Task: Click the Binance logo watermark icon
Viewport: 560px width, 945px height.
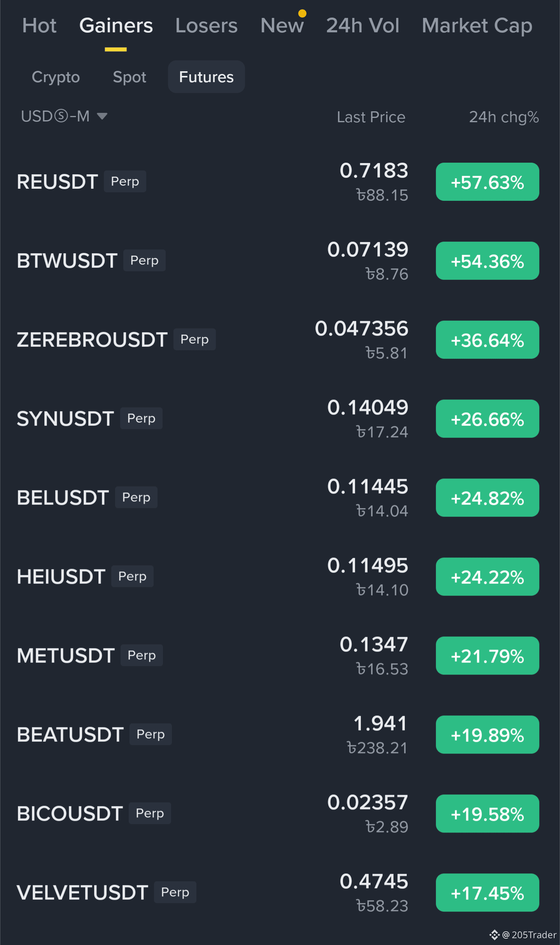Action: click(x=494, y=935)
